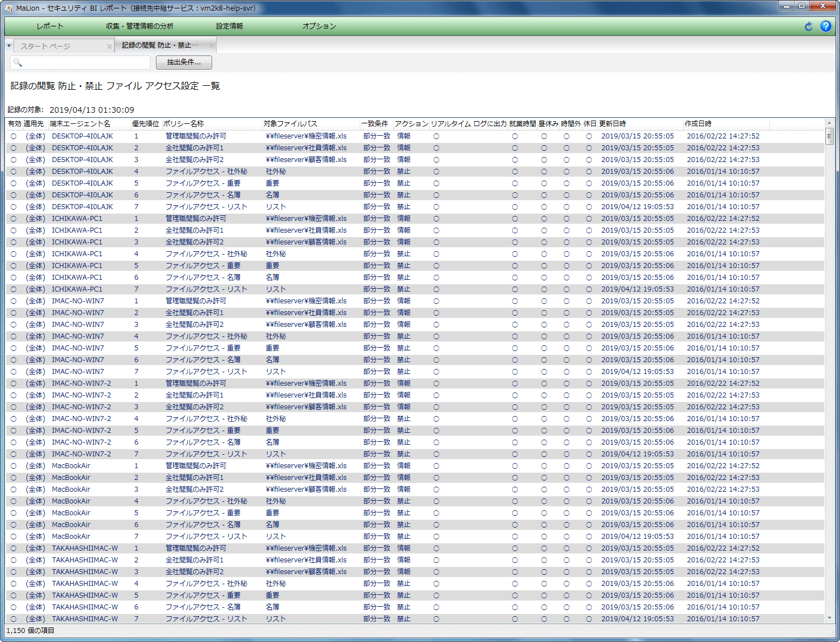Open the 設定情報 menu

click(229, 26)
